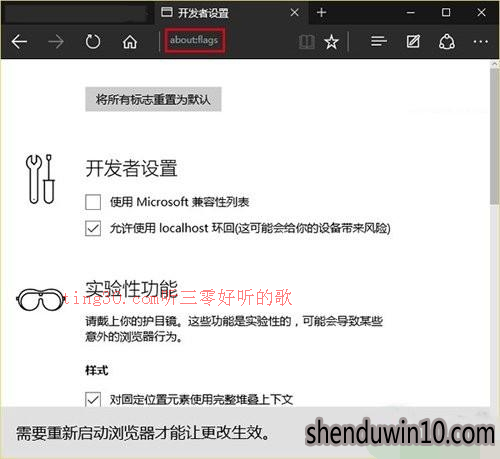Enable 使用 Microsoft 兼容性列表 checkbox
This screenshot has height=459, width=500.
tap(93, 202)
